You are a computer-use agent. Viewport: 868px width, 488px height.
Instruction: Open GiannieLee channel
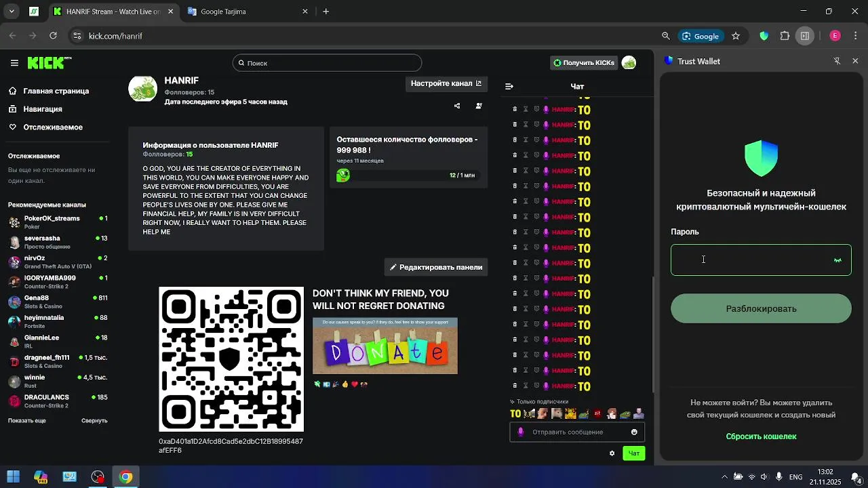click(58, 341)
